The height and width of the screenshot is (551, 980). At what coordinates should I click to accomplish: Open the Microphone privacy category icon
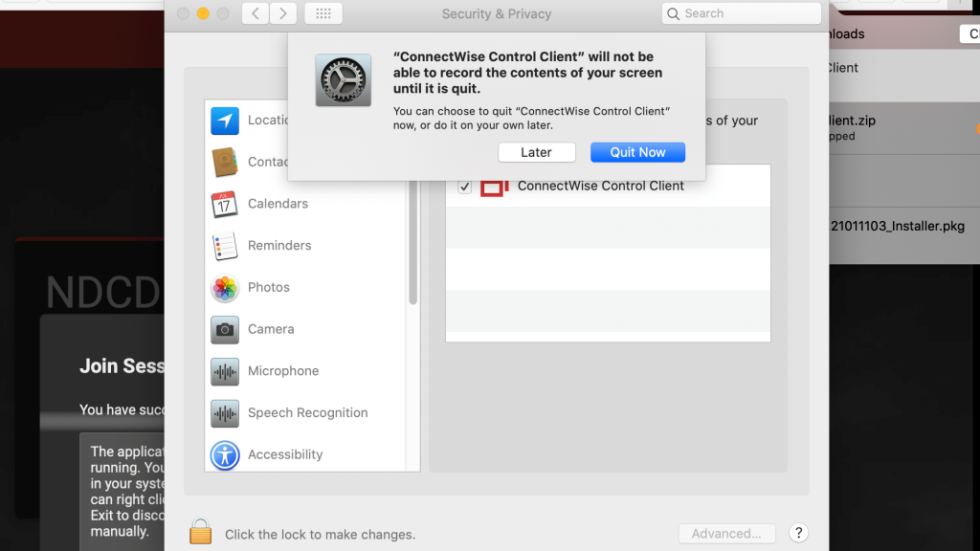[225, 371]
